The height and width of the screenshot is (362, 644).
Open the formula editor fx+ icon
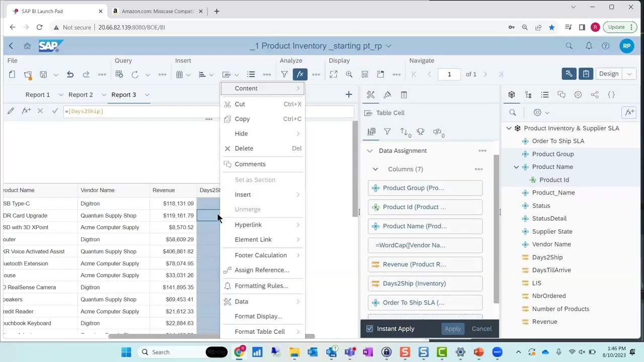[x=26, y=111]
